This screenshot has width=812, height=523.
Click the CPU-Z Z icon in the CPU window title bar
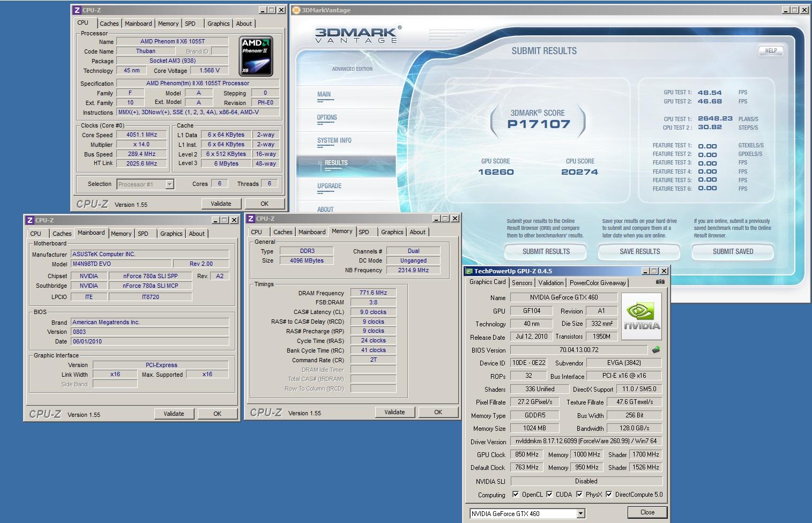[x=77, y=10]
